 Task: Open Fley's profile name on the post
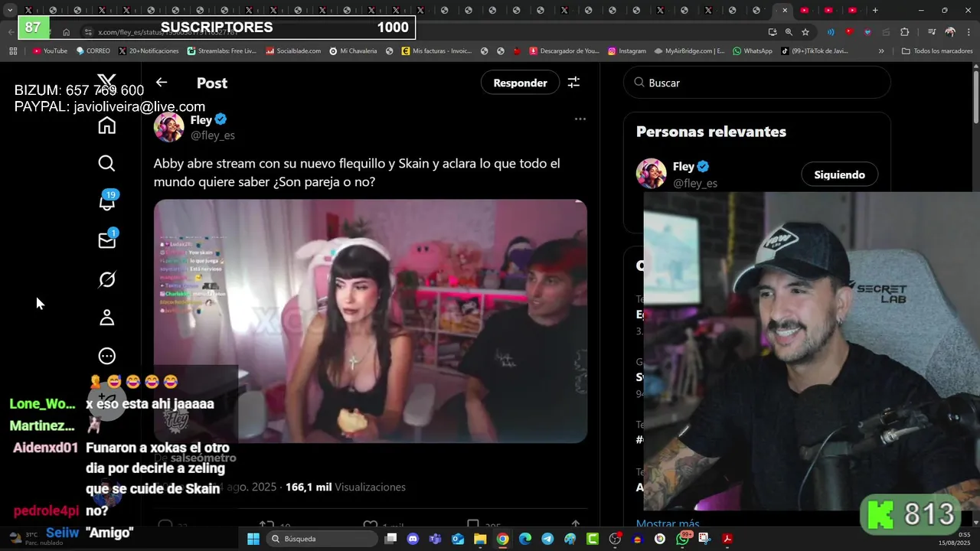click(201, 119)
